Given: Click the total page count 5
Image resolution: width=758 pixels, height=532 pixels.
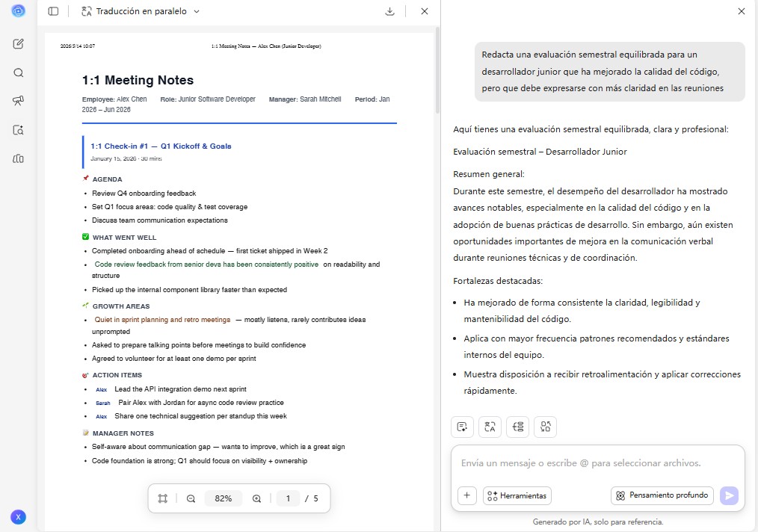Looking at the screenshot, I should pos(315,498).
